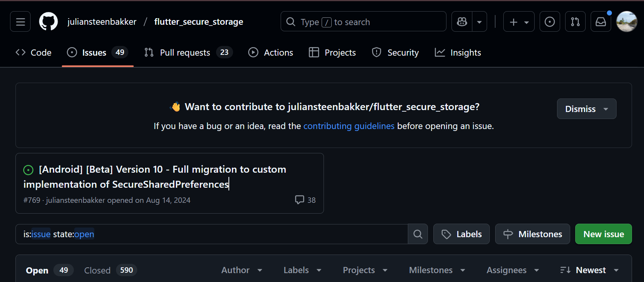Open the Author filter dropdown

(x=242, y=270)
